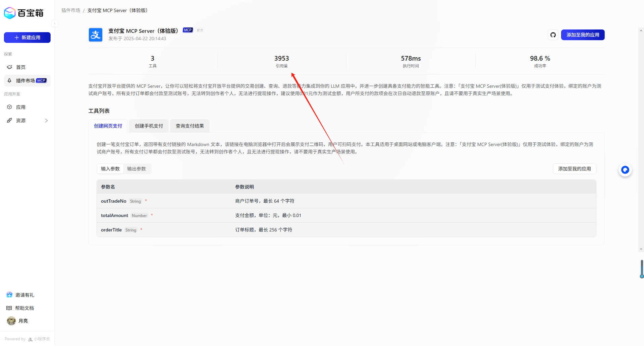Select the 输入参数 segment
Screen dimensions: 644x346
pyautogui.click(x=110, y=169)
